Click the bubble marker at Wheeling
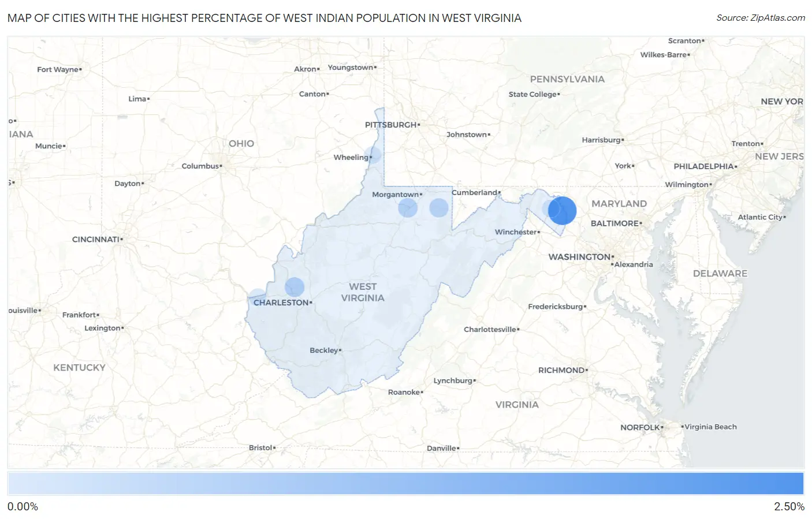The width and height of the screenshot is (812, 519). 373,155
